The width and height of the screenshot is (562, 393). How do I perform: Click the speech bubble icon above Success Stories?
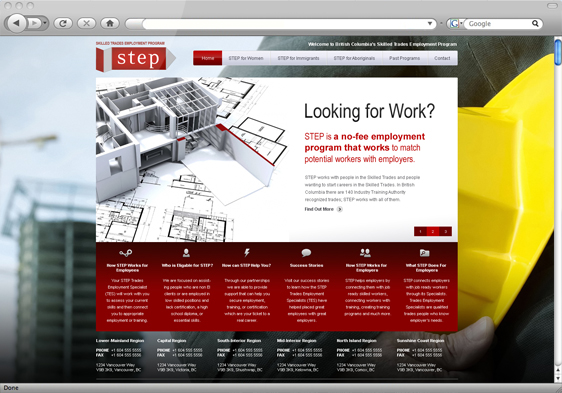pos(306,253)
